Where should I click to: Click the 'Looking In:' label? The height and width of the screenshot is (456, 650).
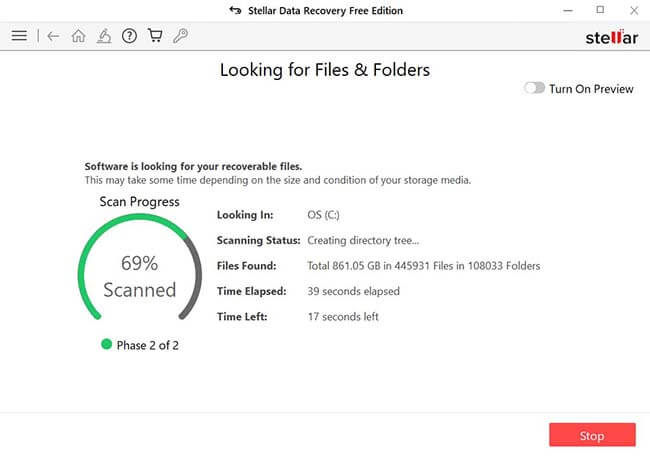(x=245, y=215)
